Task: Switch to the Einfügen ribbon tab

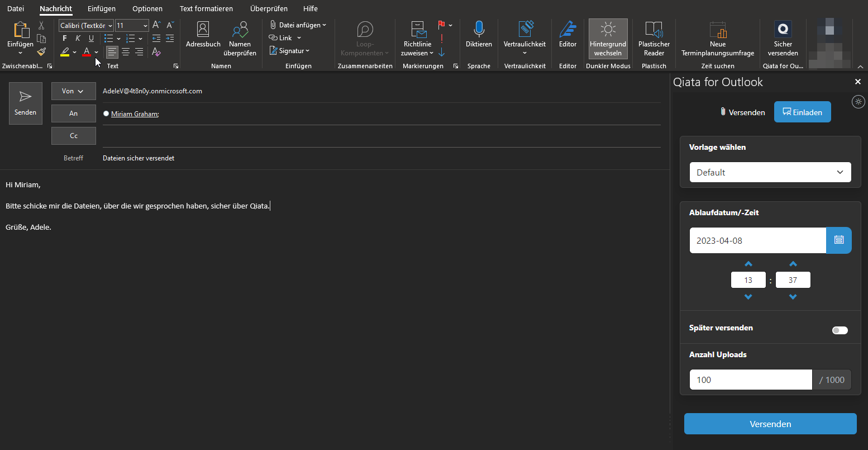Action: click(x=102, y=8)
